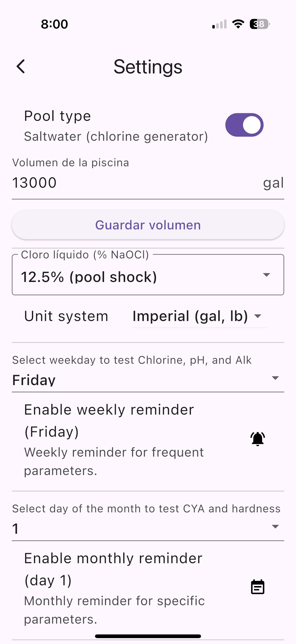Open the day of the month dropdown
Image resolution: width=296 pixels, height=644 pixels.
click(148, 528)
